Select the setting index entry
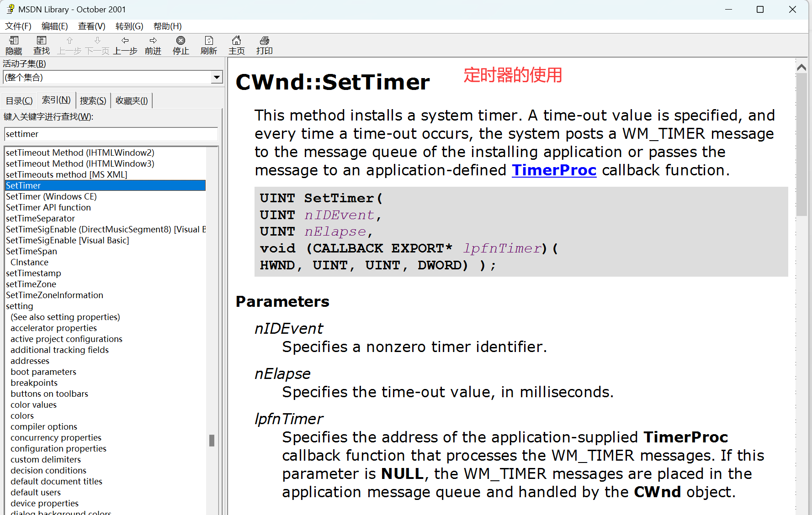This screenshot has width=812, height=515. (19, 306)
